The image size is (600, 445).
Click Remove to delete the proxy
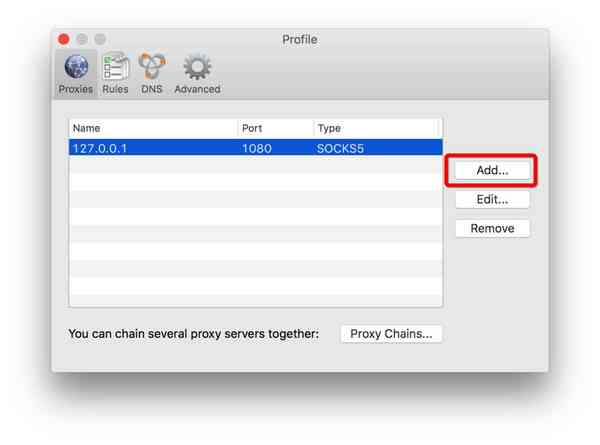pos(492,228)
